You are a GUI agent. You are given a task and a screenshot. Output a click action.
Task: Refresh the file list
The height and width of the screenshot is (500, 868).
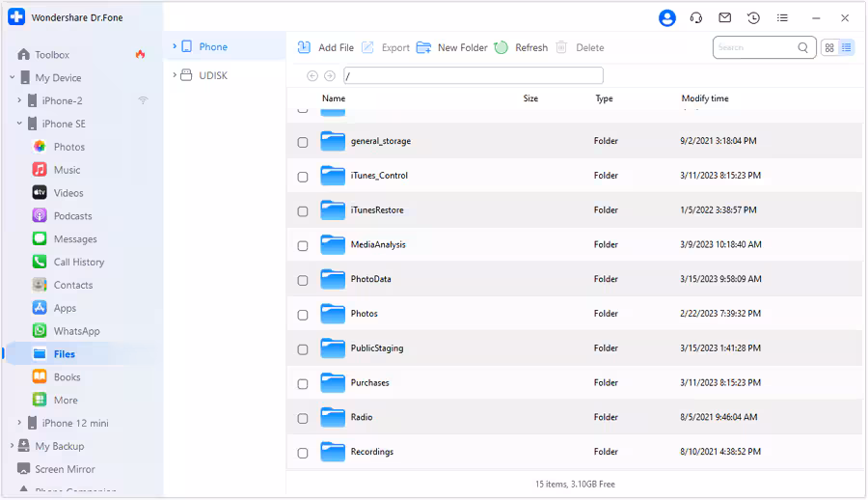pos(521,47)
